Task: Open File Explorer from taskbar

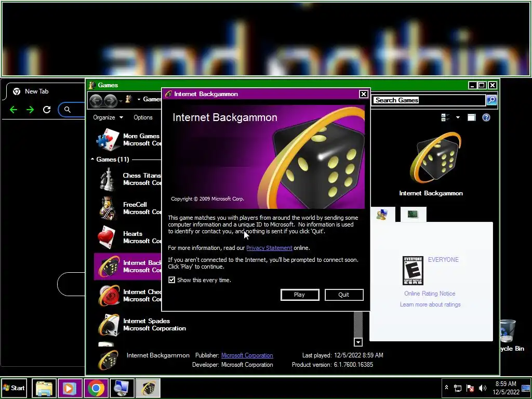Action: tap(44, 388)
